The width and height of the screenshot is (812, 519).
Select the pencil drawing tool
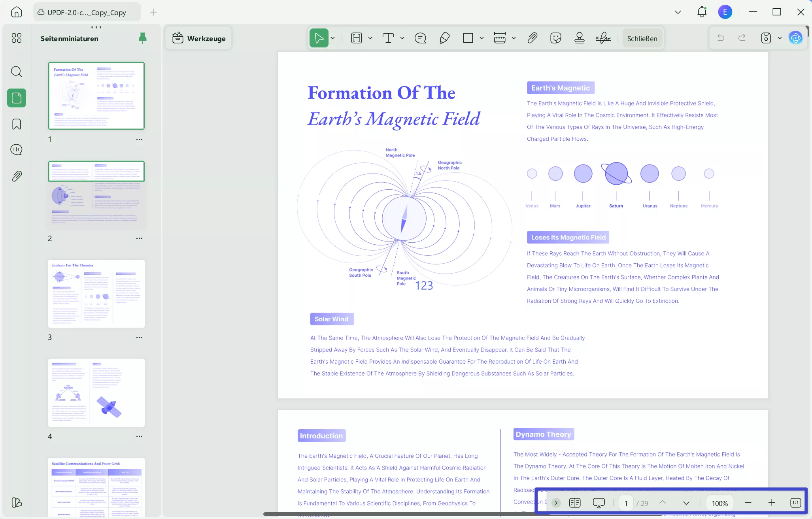(x=444, y=38)
